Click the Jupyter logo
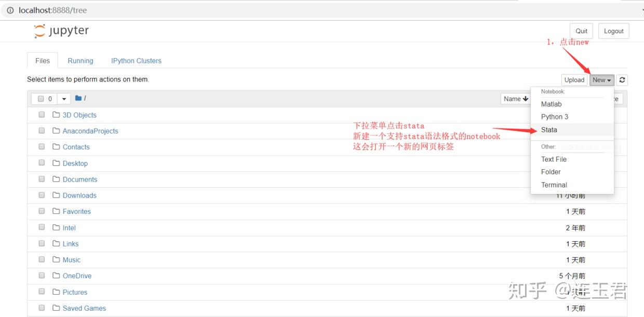 point(61,31)
